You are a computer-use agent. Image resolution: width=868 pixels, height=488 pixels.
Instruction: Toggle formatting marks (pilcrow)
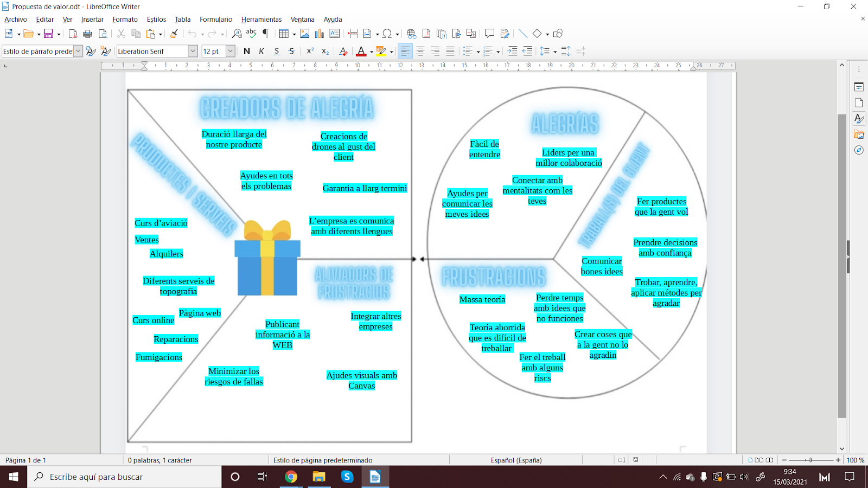click(266, 34)
